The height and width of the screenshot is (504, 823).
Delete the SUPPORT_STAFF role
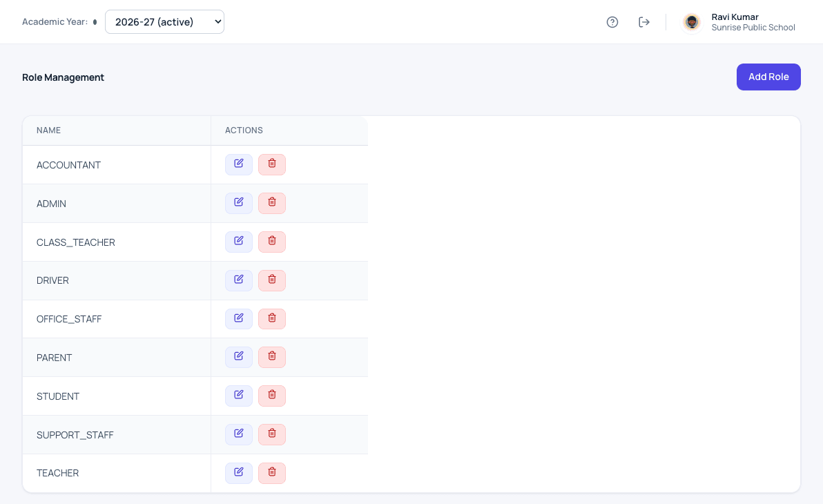[272, 434]
